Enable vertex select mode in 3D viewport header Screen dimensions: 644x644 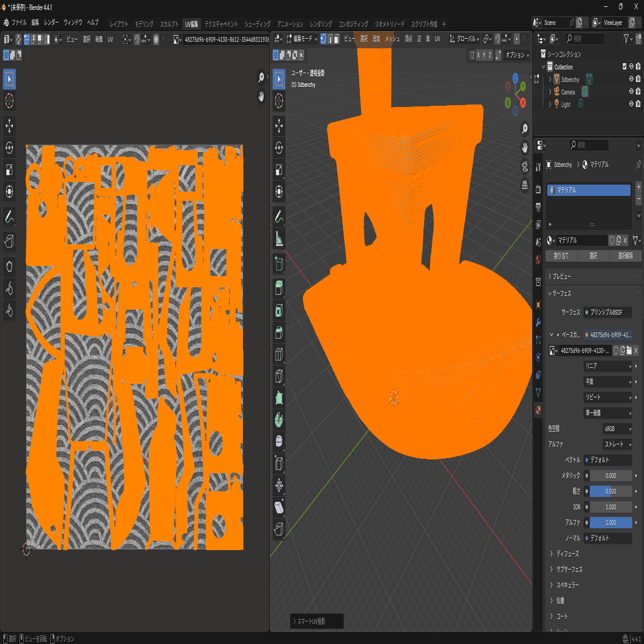pos(323,39)
